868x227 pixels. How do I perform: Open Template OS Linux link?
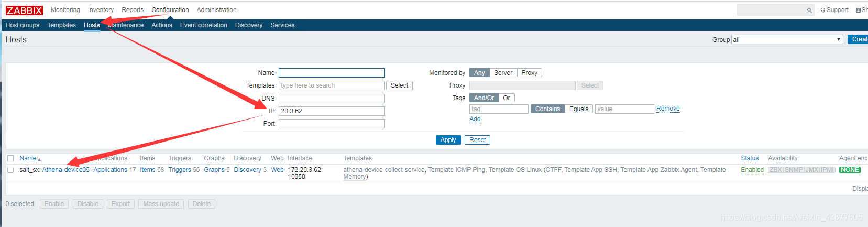(x=515, y=170)
